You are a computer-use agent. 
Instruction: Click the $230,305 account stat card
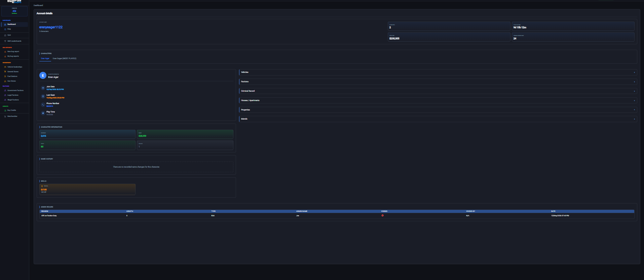pyautogui.click(x=449, y=37)
